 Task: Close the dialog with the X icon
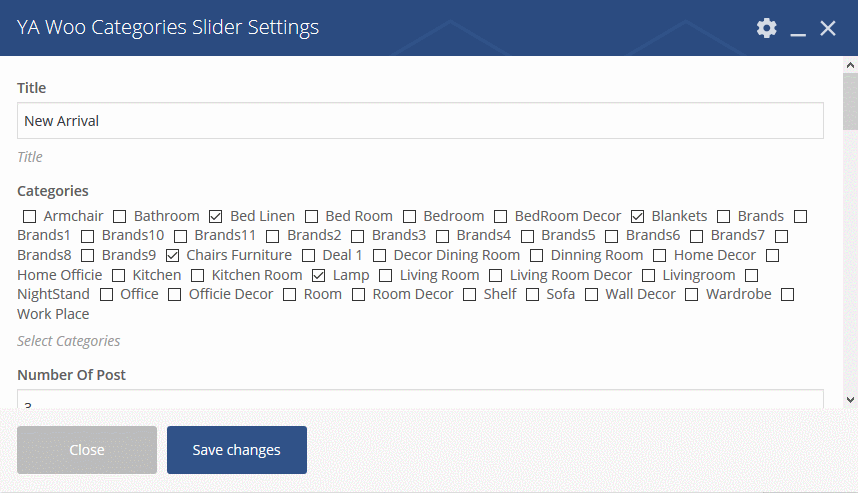click(828, 28)
